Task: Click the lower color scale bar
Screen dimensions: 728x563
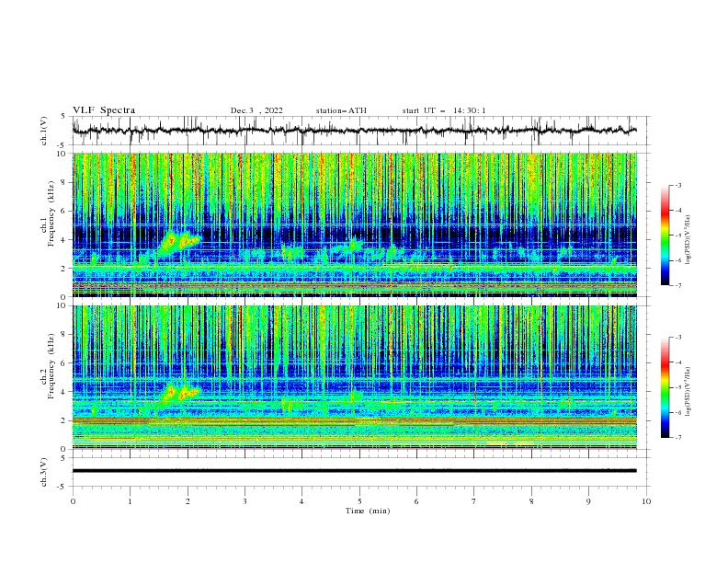Action: coord(665,387)
